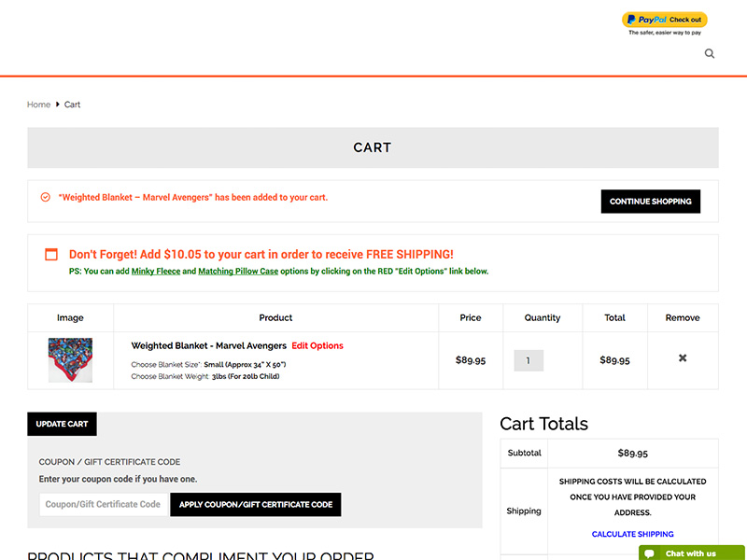Image resolution: width=747 pixels, height=560 pixels.
Task: Click the Product column header
Action: pyautogui.click(x=275, y=317)
